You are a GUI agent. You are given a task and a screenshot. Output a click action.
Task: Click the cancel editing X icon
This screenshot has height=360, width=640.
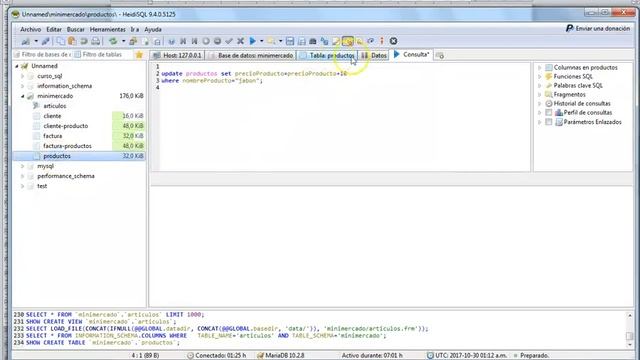pos(240,41)
